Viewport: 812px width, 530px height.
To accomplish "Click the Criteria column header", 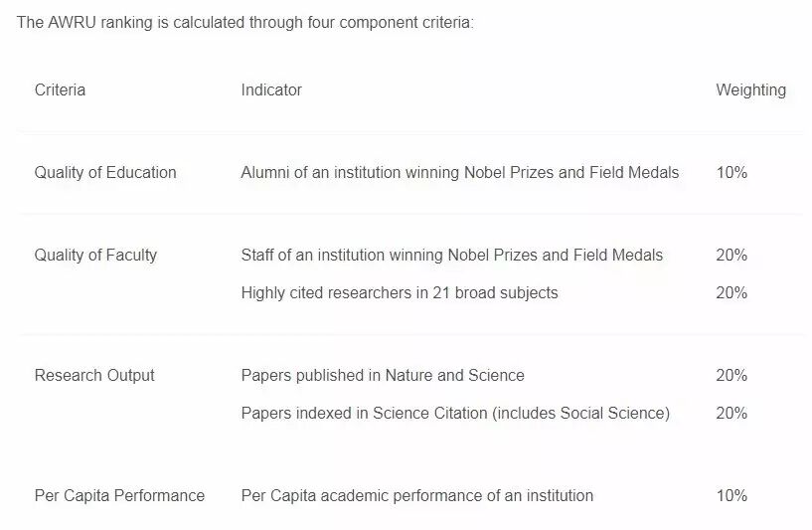I will coord(60,90).
